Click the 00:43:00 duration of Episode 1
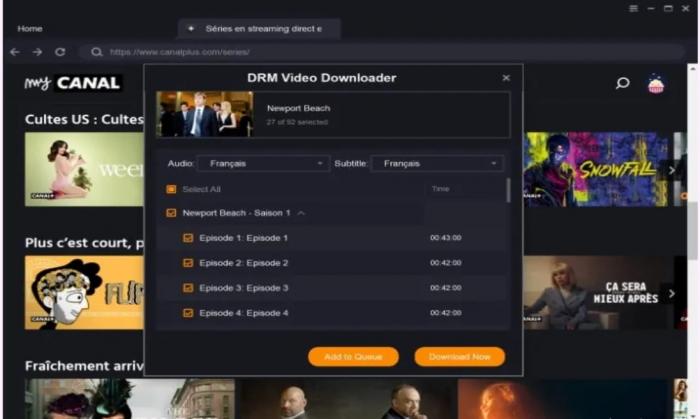 point(446,238)
